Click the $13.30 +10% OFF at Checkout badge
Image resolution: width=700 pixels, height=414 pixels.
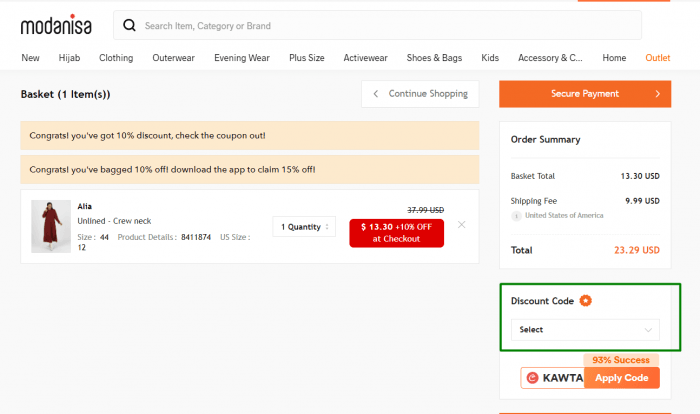click(396, 233)
